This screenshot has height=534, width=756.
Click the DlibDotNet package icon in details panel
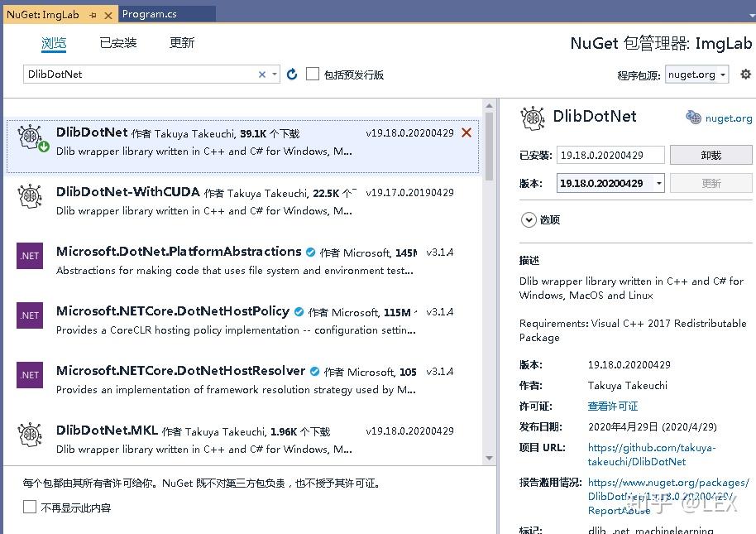click(534, 118)
